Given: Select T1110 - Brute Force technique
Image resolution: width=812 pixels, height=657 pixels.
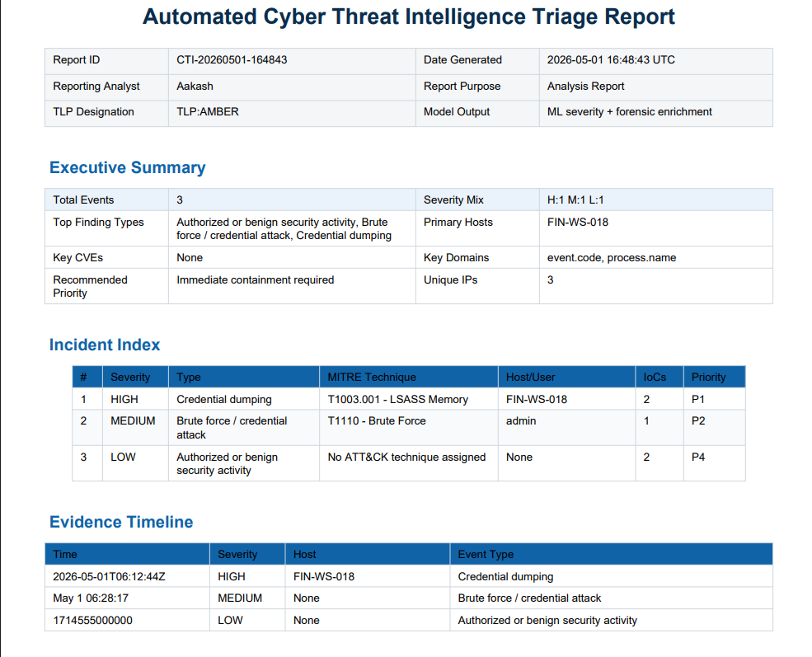Looking at the screenshot, I should (377, 421).
